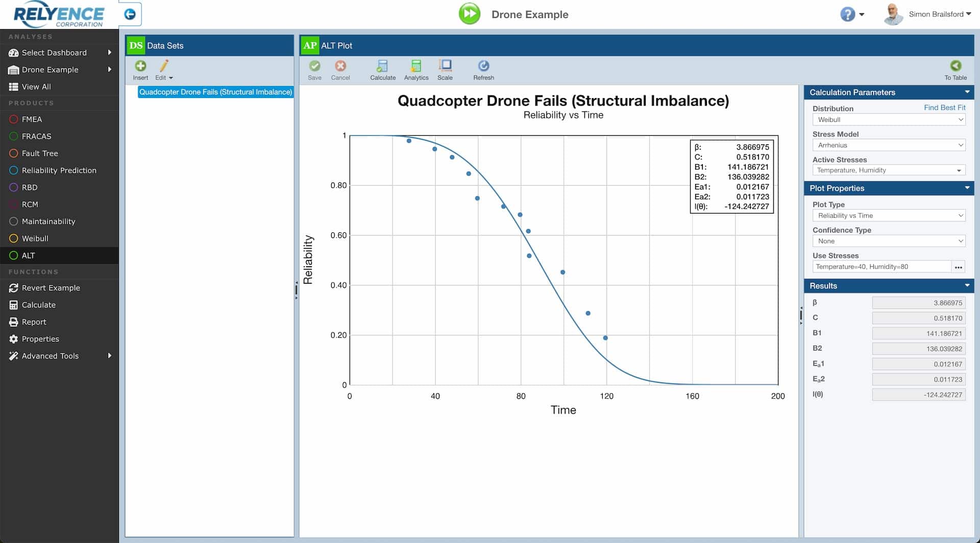Run the Calculate tool from the plot toolbar
The height and width of the screenshot is (543, 980).
click(x=383, y=70)
